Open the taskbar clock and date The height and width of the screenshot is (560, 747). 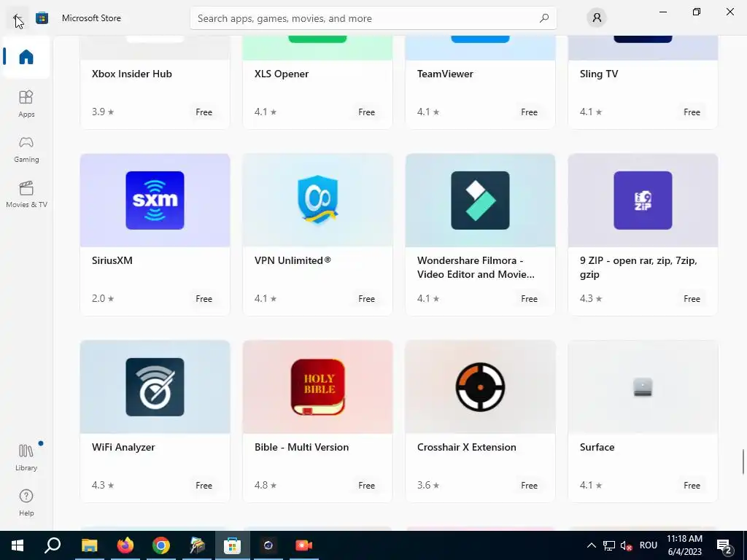[x=684, y=545]
